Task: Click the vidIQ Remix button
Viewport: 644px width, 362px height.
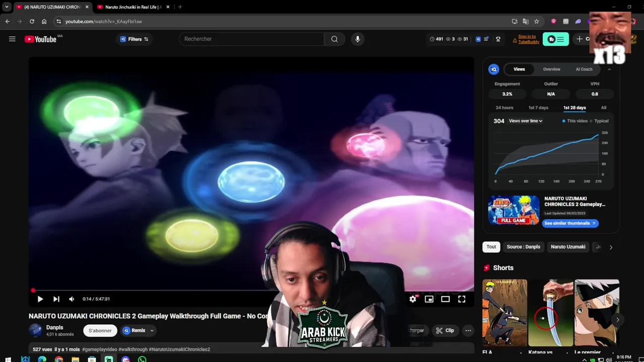Action: pyautogui.click(x=134, y=330)
